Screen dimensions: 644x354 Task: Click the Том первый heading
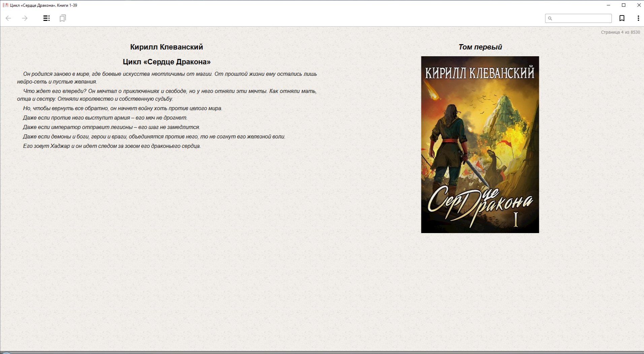coord(480,47)
